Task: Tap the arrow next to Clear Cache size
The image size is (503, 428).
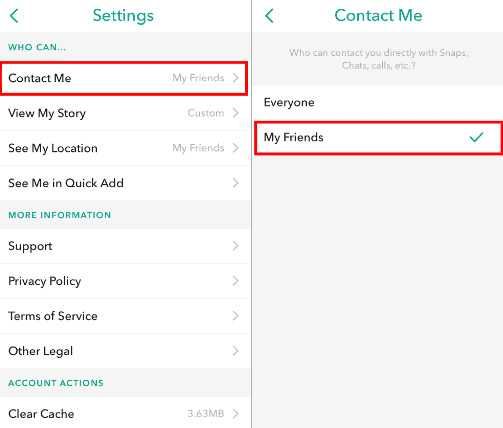Action: (236, 413)
